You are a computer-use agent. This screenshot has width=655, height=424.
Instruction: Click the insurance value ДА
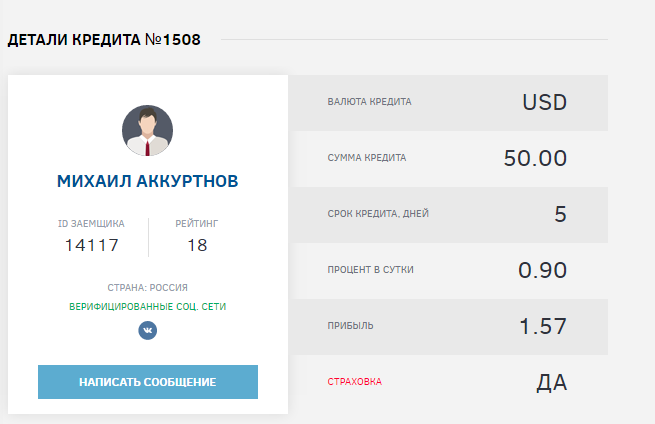coord(552,382)
